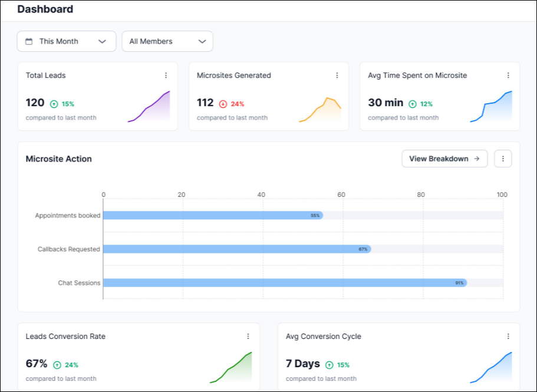Click the Total Leads purple sparkline chart
Image resolution: width=537 pixels, height=392 pixels.
click(x=149, y=107)
